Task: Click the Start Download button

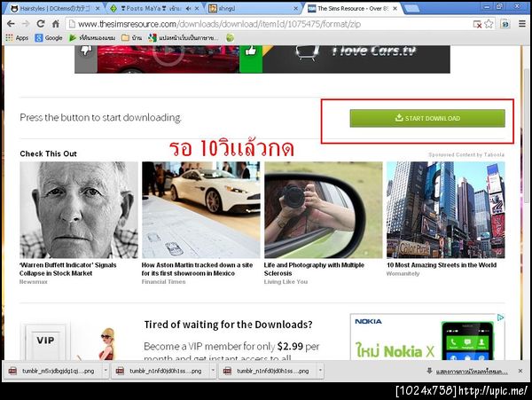Action: pos(427,118)
